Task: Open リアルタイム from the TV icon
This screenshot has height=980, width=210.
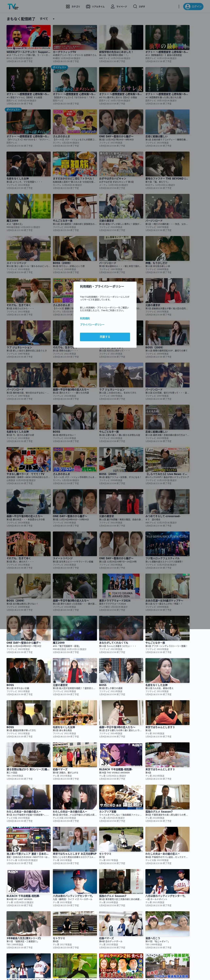Action: tap(95, 7)
